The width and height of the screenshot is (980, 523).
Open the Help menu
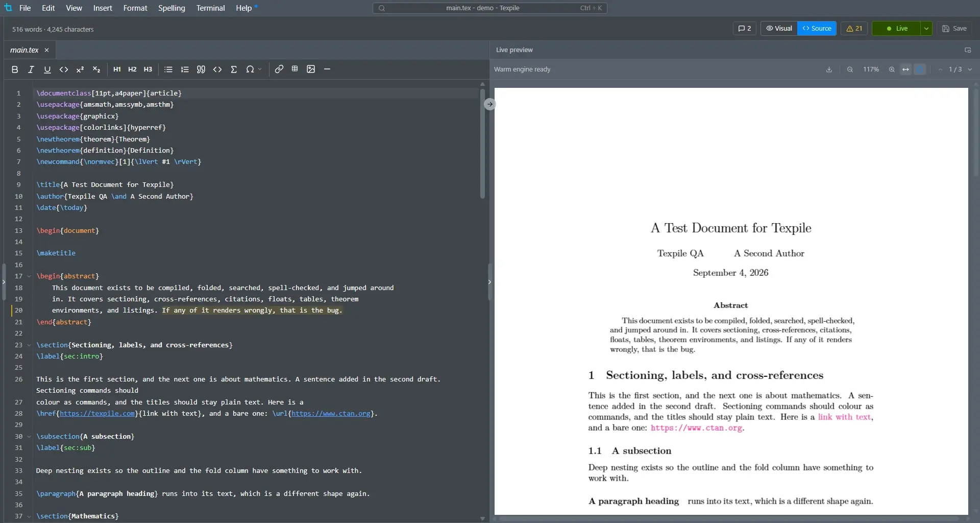(244, 8)
